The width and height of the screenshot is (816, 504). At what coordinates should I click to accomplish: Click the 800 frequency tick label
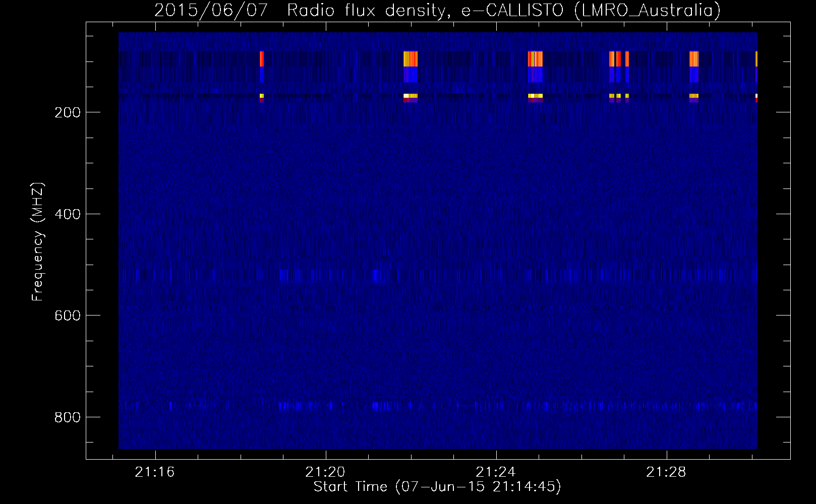coord(68,417)
